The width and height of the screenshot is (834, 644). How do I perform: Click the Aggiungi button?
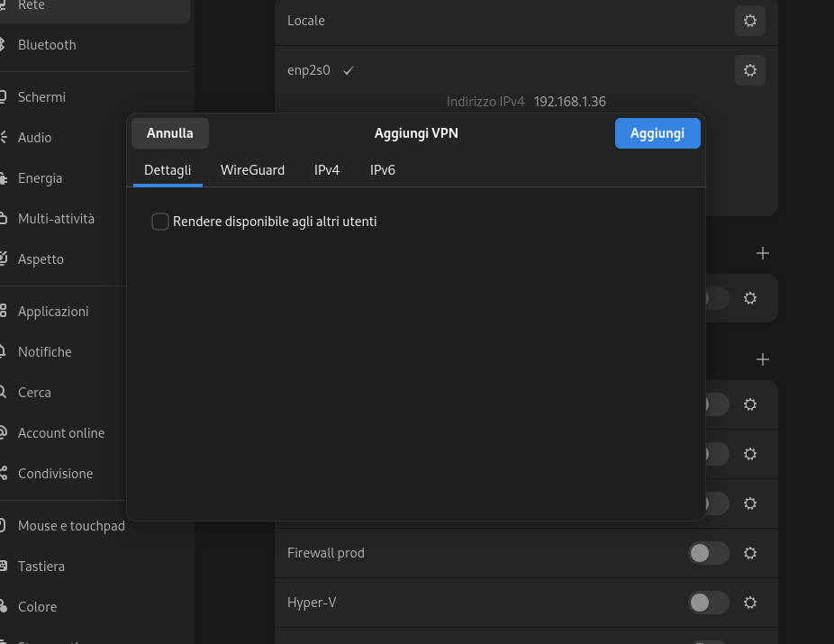click(x=657, y=133)
